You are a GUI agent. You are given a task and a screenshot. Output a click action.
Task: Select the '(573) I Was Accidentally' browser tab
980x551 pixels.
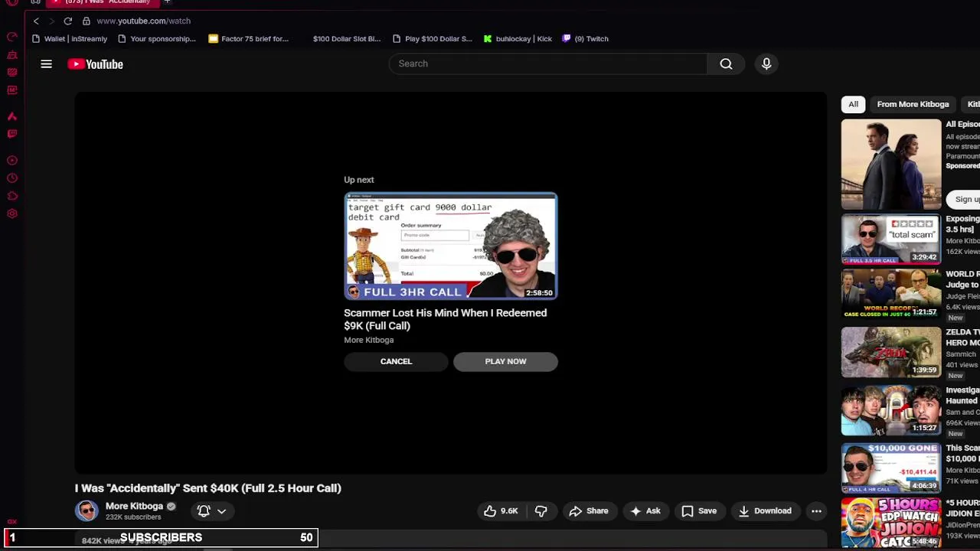(103, 2)
